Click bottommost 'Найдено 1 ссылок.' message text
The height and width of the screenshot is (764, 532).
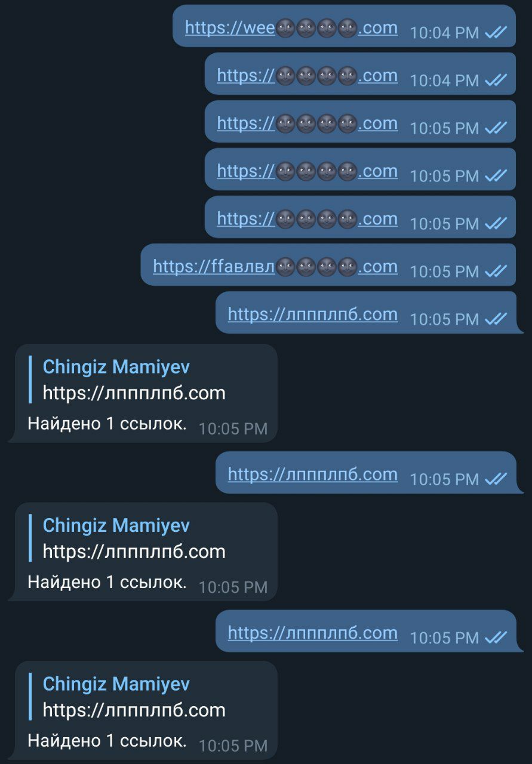click(107, 741)
